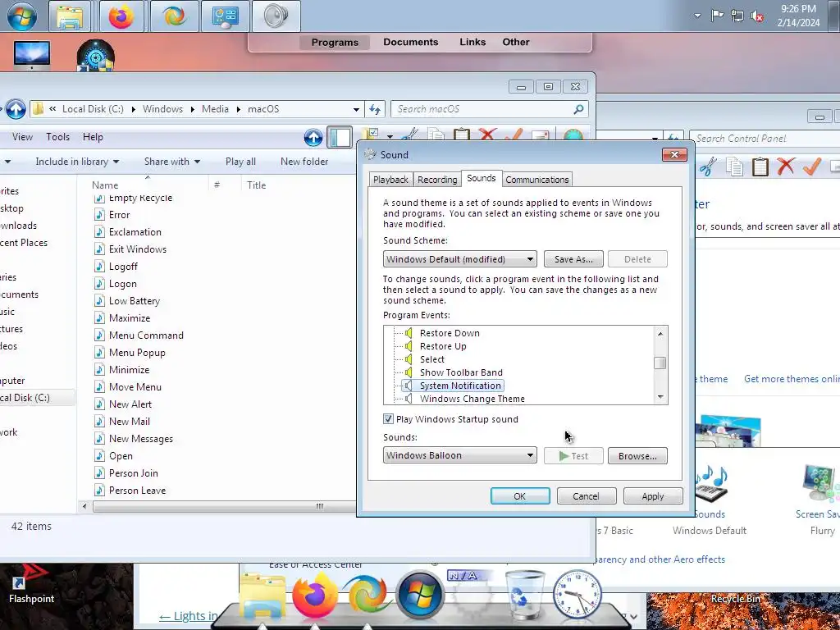The width and height of the screenshot is (840, 630).
Task: Open the View menu in Explorer
Action: click(22, 137)
